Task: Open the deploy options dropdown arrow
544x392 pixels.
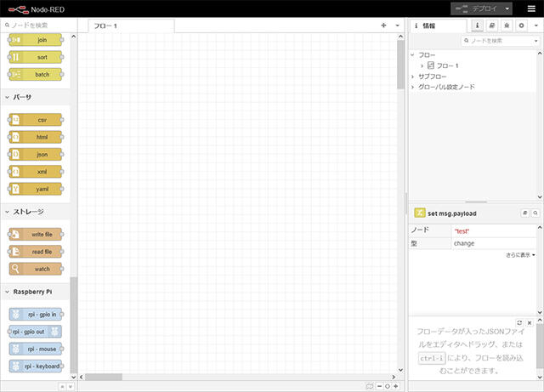Action: (507, 9)
